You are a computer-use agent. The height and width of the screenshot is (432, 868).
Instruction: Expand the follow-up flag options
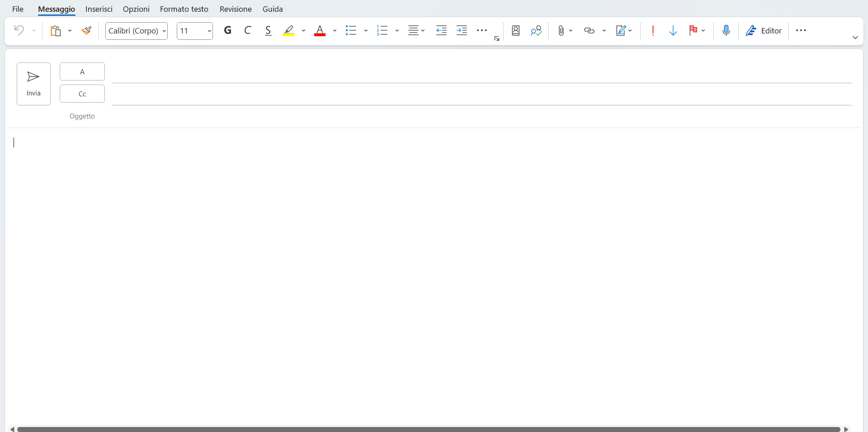tap(703, 30)
